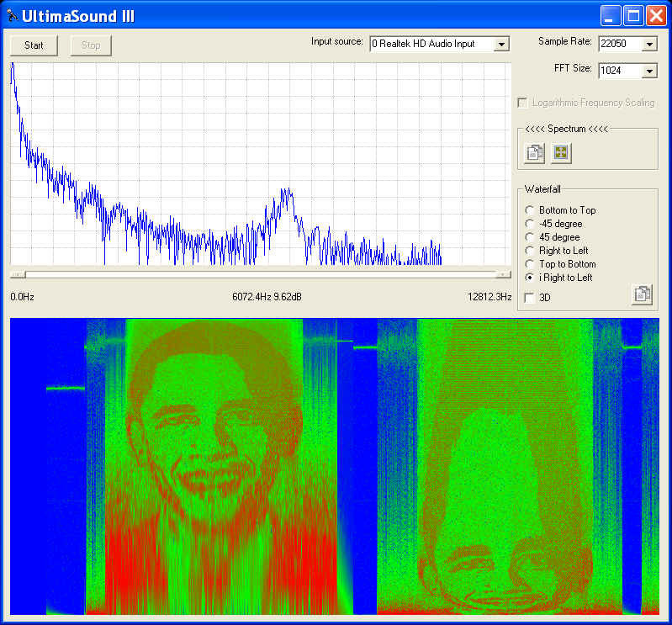Click the 0.0Hz frequency label

(x=22, y=297)
